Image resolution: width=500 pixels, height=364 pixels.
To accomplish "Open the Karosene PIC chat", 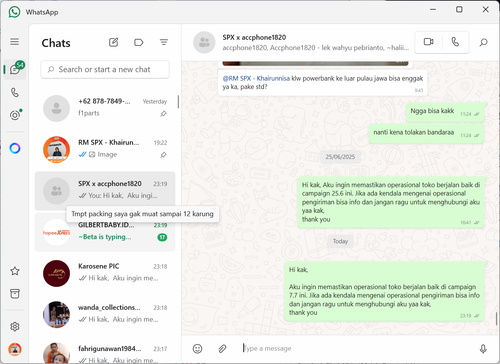I will [x=105, y=273].
